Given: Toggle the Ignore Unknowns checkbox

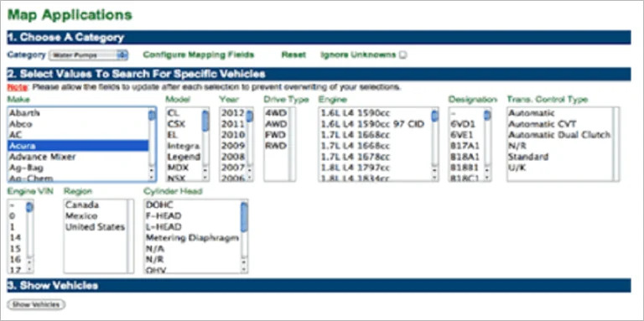Looking at the screenshot, I should 402,55.
